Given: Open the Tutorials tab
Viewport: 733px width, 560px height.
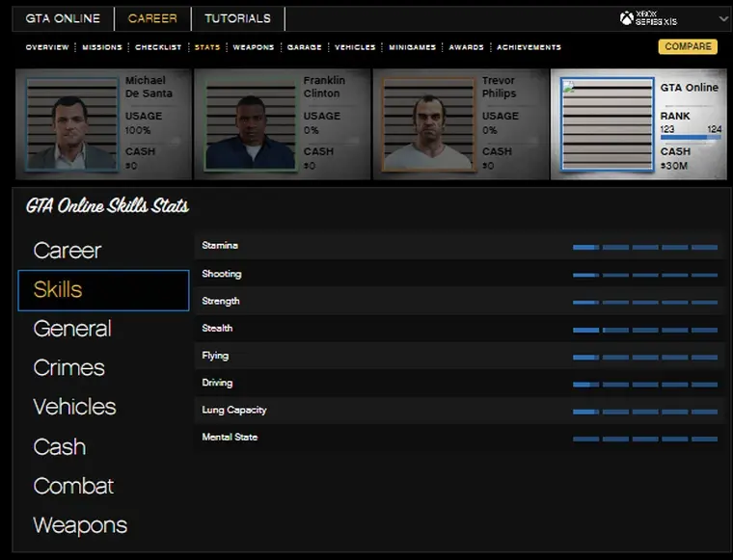Looking at the screenshot, I should [237, 18].
